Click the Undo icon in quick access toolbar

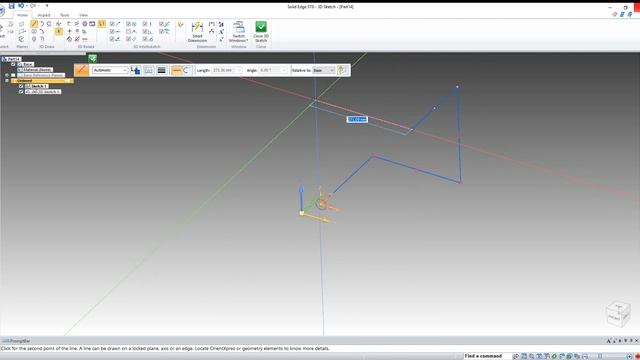click(21, 6)
